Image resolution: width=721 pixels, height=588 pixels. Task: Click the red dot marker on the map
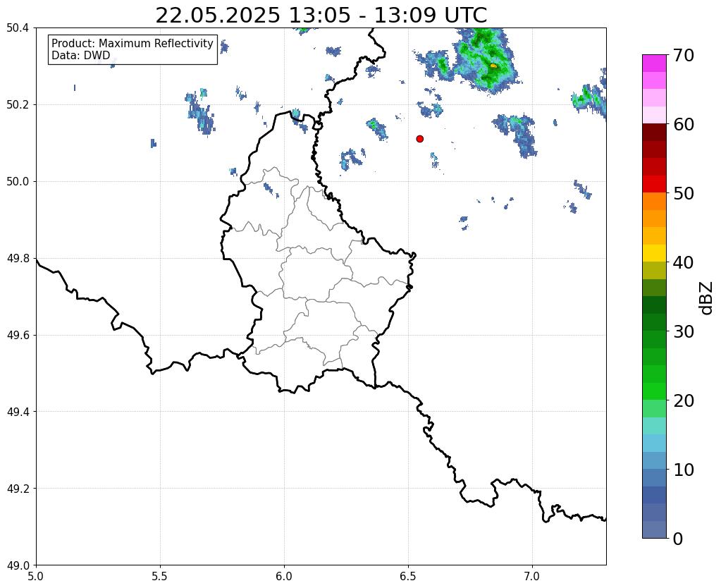point(419,139)
